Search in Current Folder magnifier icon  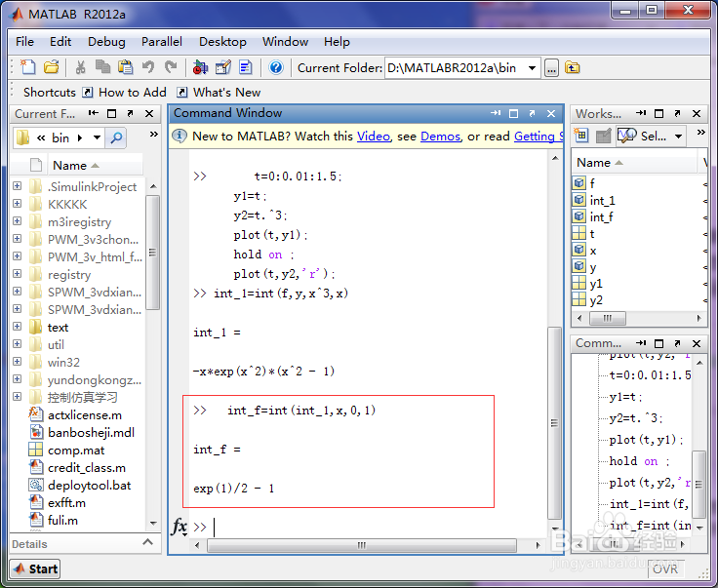pyautogui.click(x=116, y=137)
